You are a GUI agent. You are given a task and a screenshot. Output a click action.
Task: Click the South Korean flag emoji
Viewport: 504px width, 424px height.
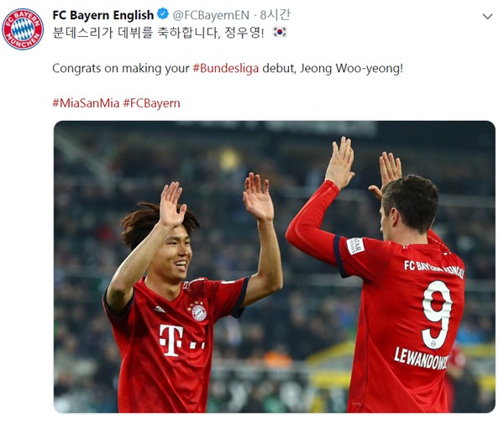point(280,32)
